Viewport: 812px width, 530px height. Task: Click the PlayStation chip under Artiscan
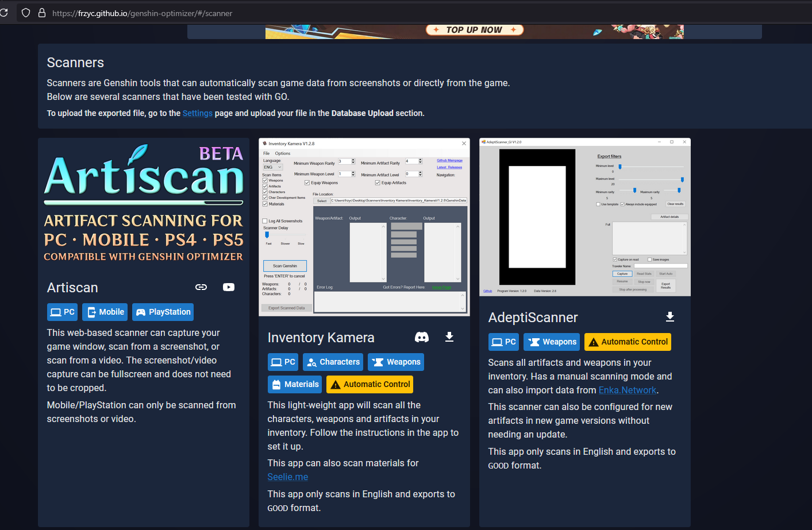163,312
